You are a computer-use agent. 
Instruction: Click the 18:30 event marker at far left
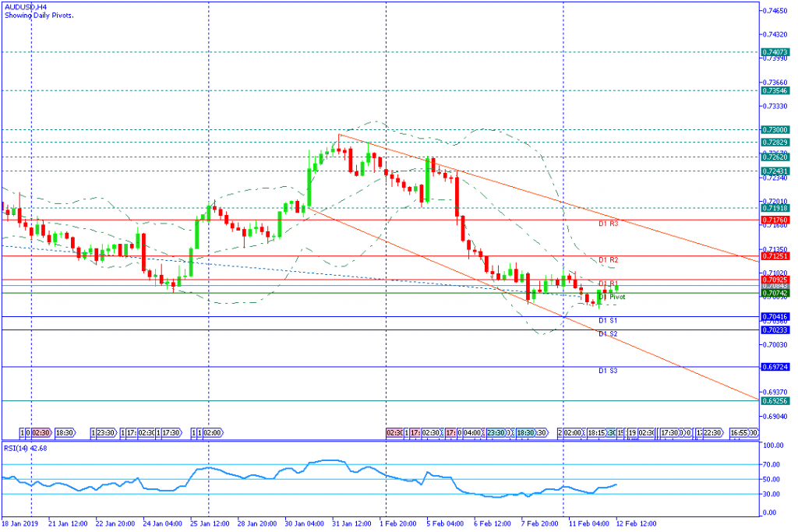point(65,432)
